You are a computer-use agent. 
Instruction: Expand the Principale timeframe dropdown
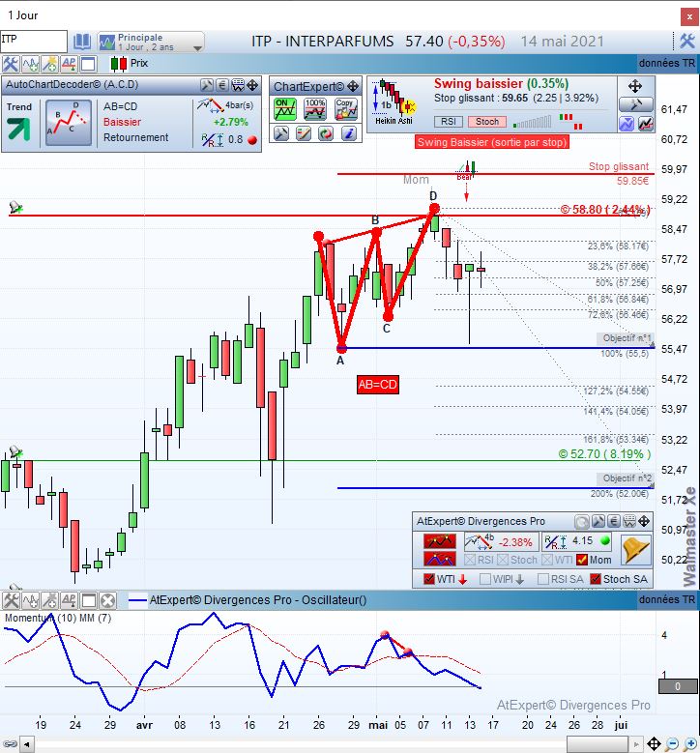tap(151, 42)
